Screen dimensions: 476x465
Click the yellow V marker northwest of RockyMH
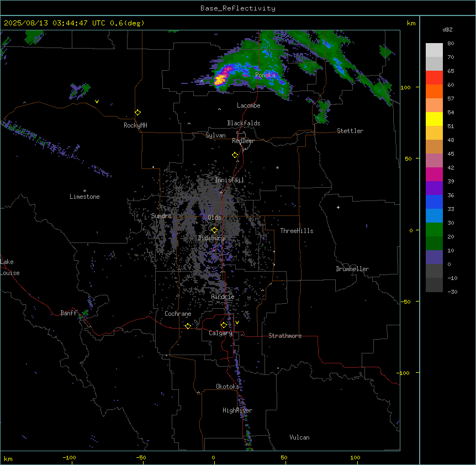pos(97,102)
